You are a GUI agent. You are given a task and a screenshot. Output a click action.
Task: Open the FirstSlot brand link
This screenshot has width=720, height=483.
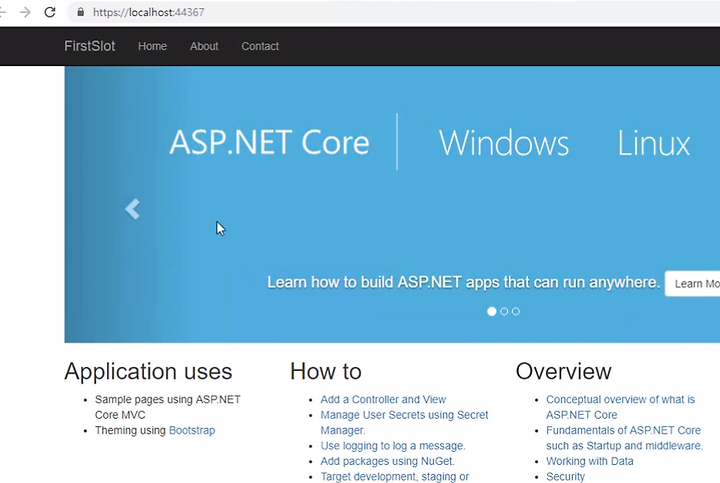coord(90,46)
